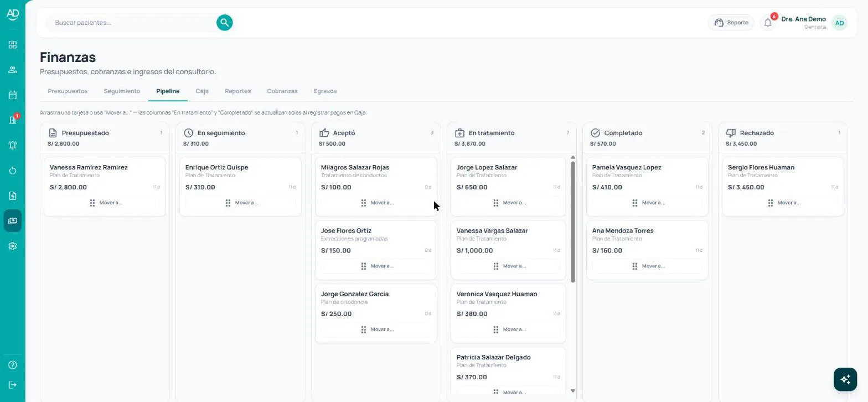Click the AD user avatar
The width and height of the screenshot is (868, 402).
tap(839, 23)
